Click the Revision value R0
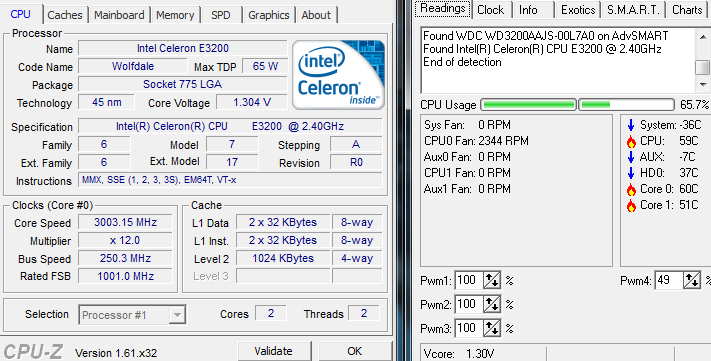Image resolution: width=711 pixels, height=361 pixels. click(x=356, y=162)
